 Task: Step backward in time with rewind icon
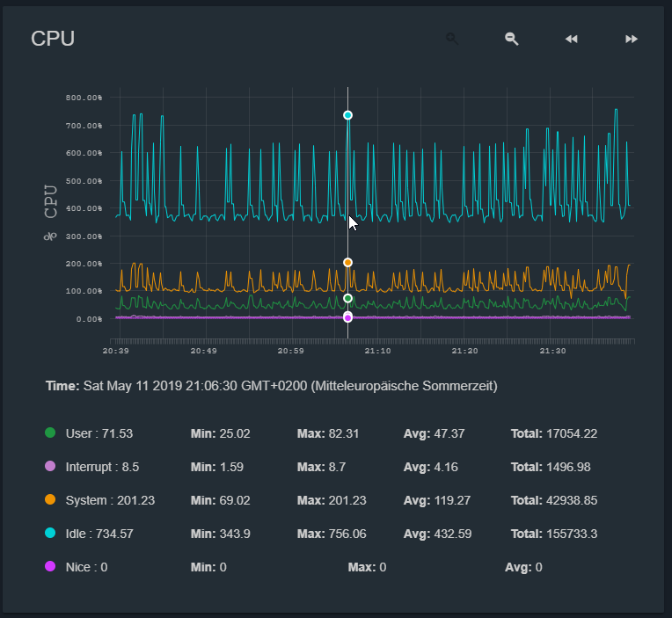571,39
